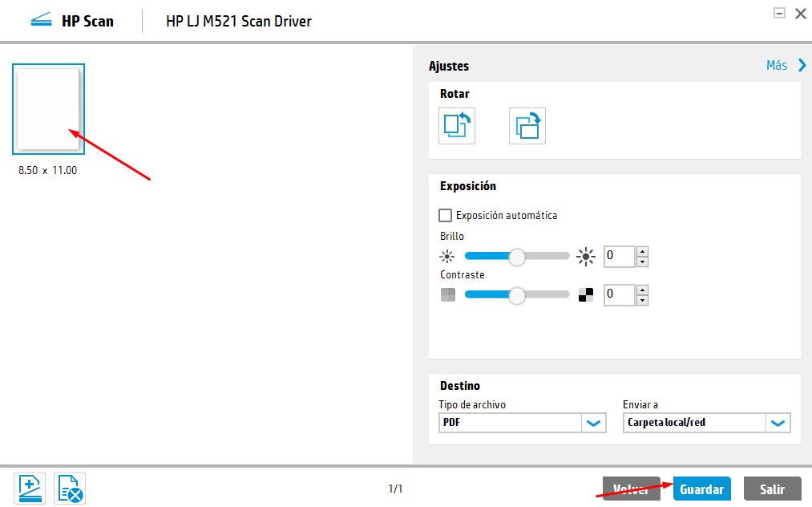Click the Contraste value input field
Image resolution: width=812 pixels, height=507 pixels.
pyautogui.click(x=620, y=294)
